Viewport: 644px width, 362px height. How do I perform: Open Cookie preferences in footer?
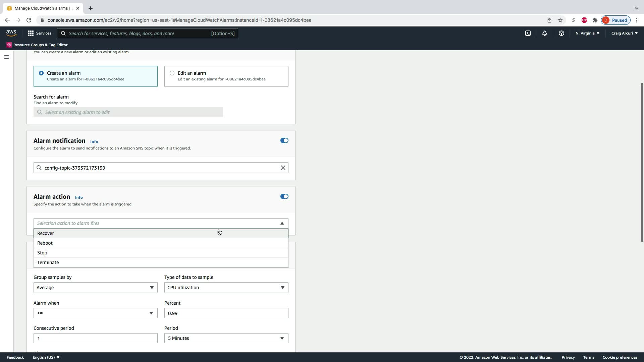620,357
